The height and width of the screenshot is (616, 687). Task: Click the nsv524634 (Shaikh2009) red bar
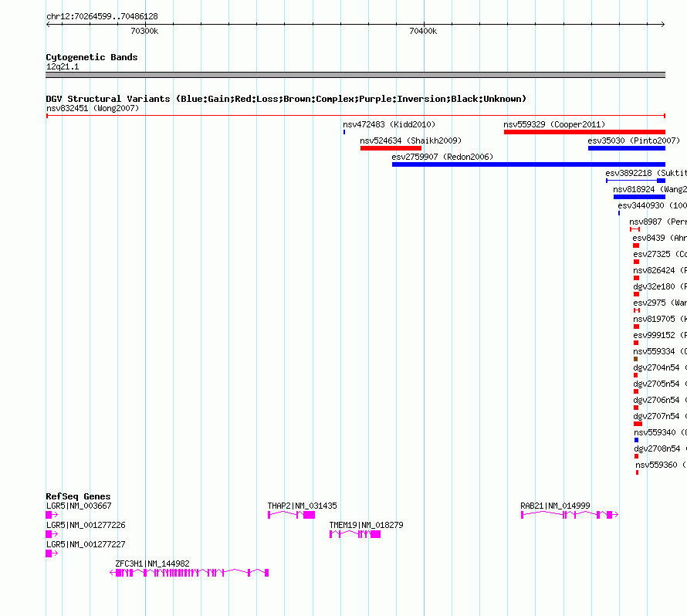391,148
